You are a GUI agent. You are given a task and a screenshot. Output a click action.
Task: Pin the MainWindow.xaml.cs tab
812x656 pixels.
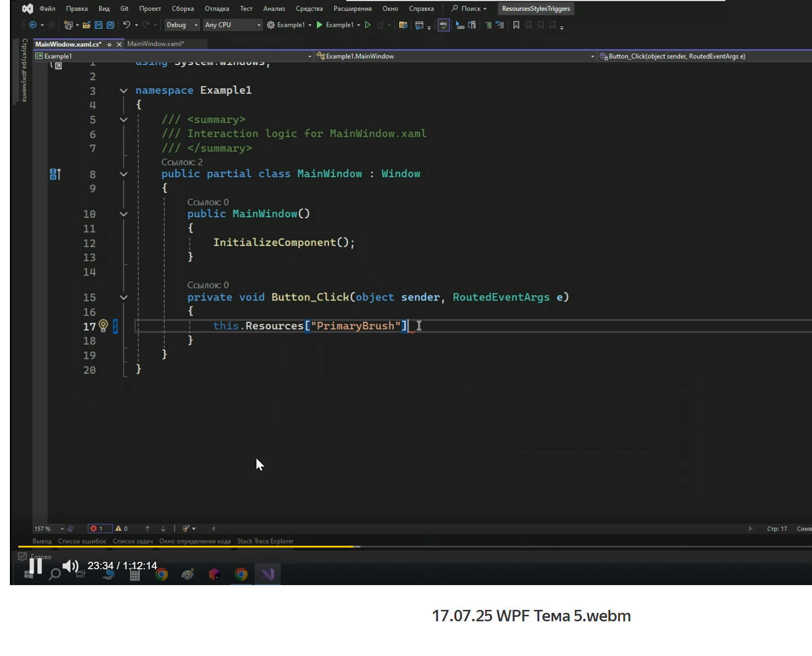click(109, 44)
